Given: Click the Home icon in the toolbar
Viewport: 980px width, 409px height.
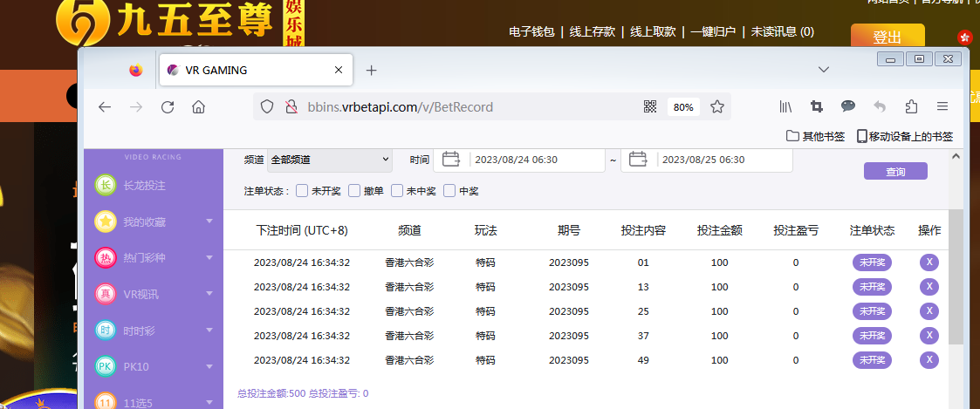Looking at the screenshot, I should [199, 106].
